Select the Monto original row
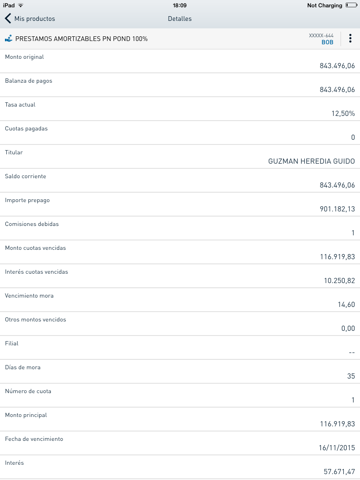The width and height of the screenshot is (360, 480). click(180, 61)
